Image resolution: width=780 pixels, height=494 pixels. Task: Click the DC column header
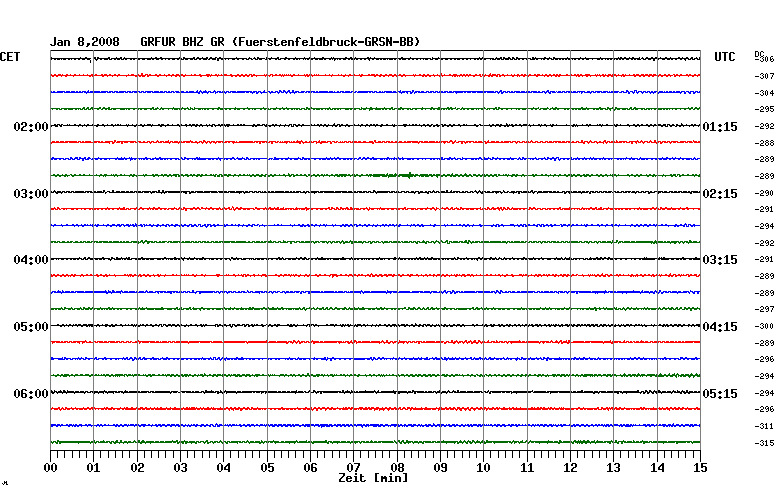click(x=759, y=54)
